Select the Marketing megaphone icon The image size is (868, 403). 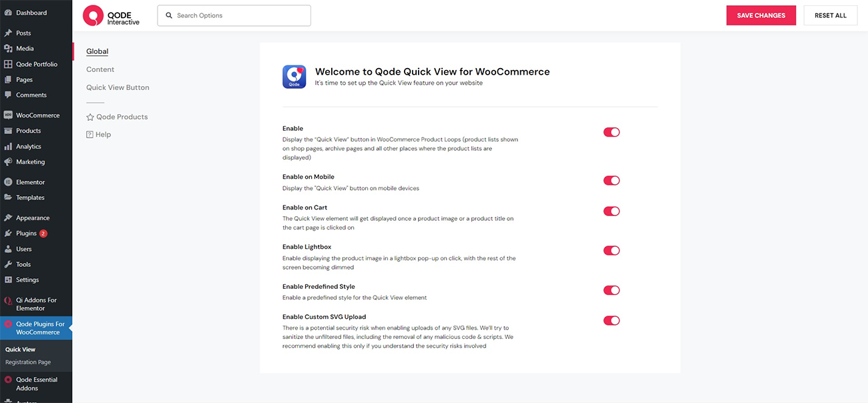8,162
